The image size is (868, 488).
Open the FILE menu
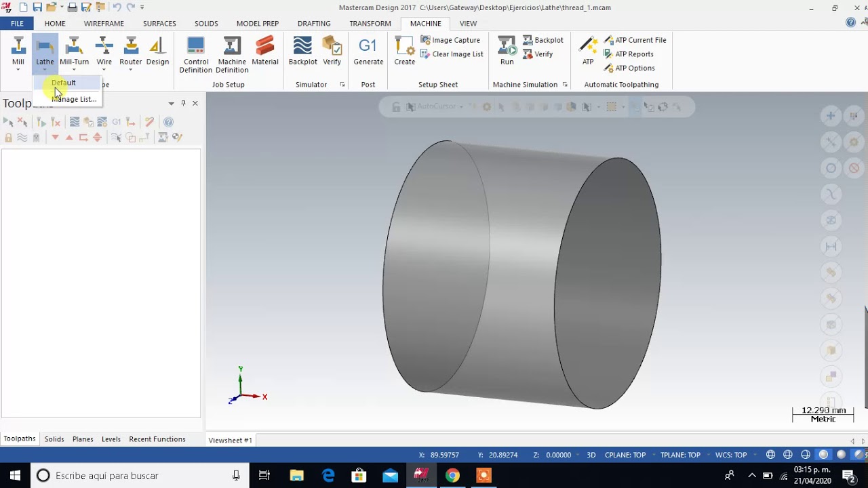pyautogui.click(x=17, y=23)
